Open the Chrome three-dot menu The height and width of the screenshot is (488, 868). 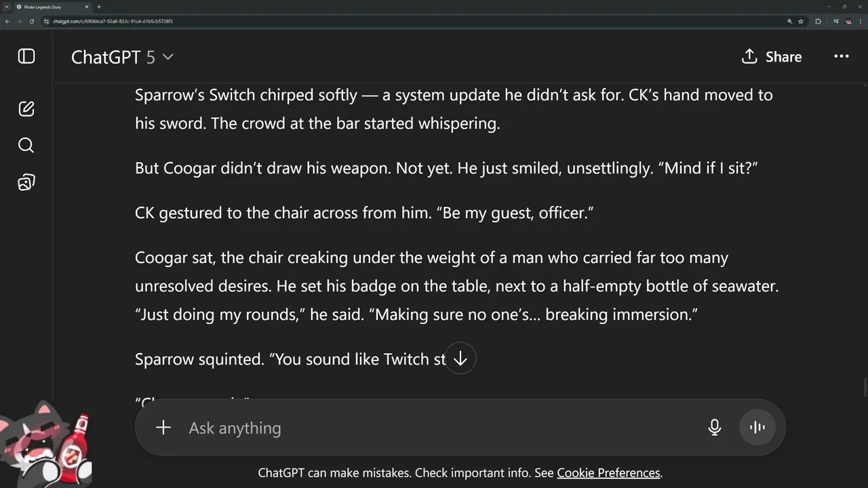861,21
